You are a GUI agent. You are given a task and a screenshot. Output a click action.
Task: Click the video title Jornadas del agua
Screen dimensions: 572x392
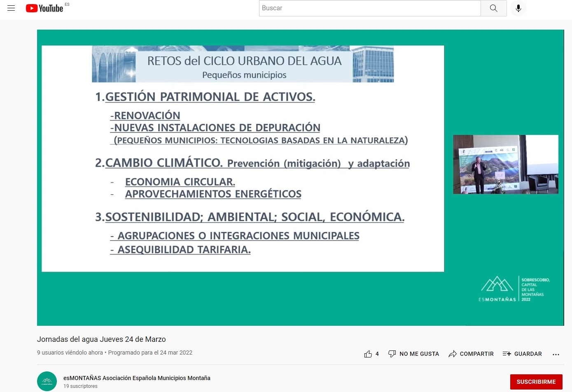tap(101, 339)
